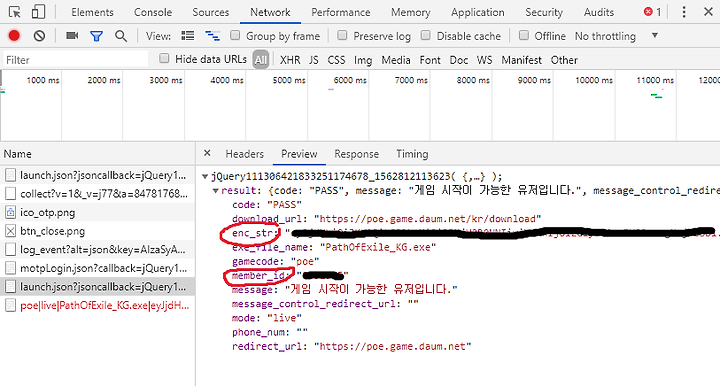Select the red poe|live|PathOfExile_KG.exe request row
This screenshot has height=386, width=720.
click(x=97, y=305)
